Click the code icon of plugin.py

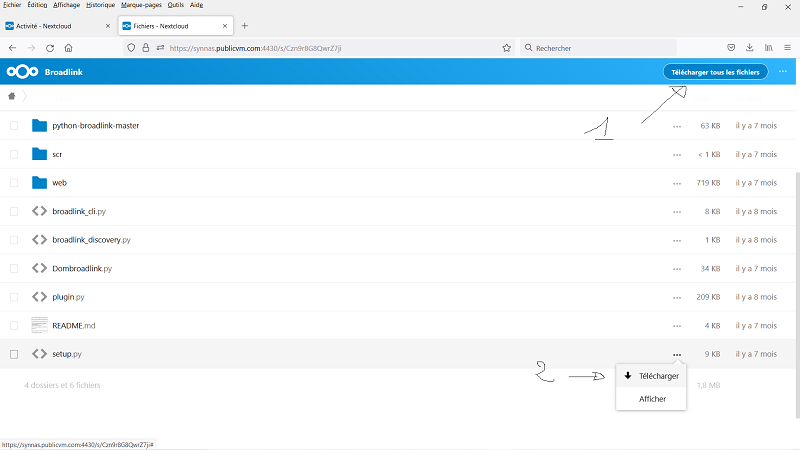[39, 297]
